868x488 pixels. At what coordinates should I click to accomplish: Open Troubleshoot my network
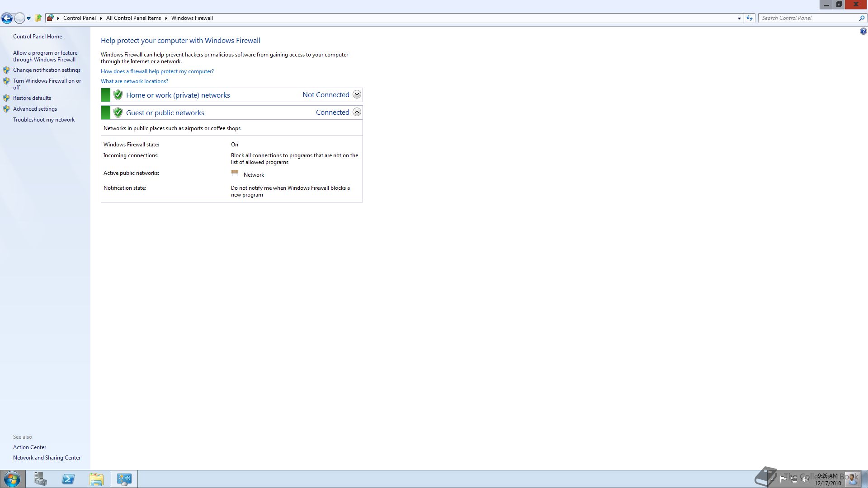coord(44,120)
